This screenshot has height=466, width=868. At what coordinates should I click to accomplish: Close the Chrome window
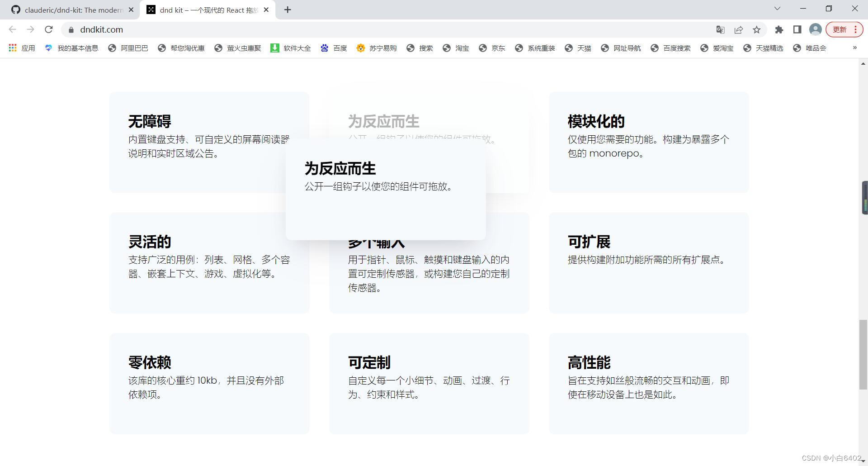click(854, 9)
